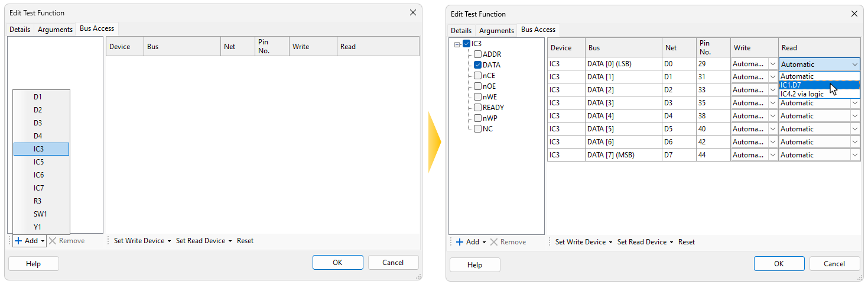Tick the nWE checkbox in the tree
The width and height of the screenshot is (868, 284).
478,97
